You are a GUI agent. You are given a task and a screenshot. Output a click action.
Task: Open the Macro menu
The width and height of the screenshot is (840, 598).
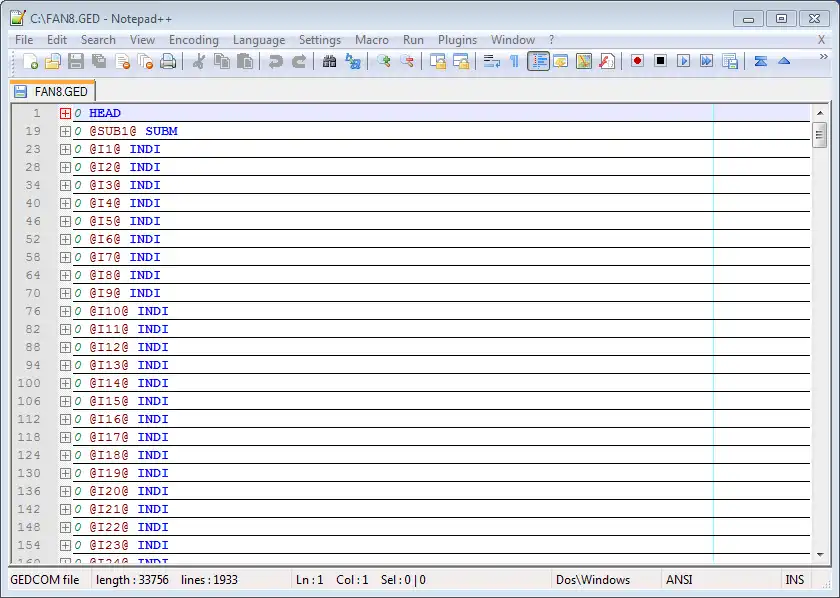pos(371,40)
